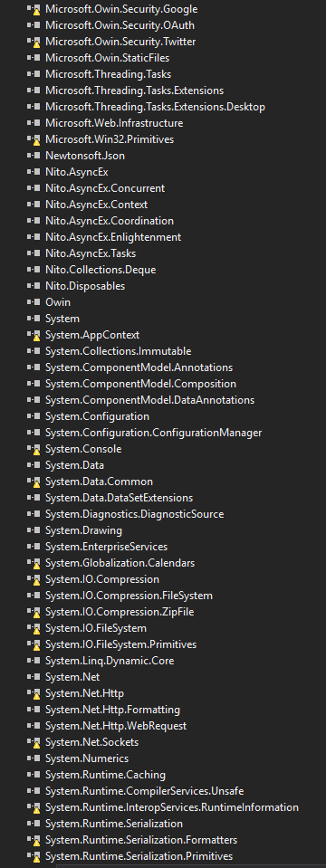
Task: Click the reference icon next to Microsoft.Threading.Tasks
Action: pyautogui.click(x=34, y=74)
